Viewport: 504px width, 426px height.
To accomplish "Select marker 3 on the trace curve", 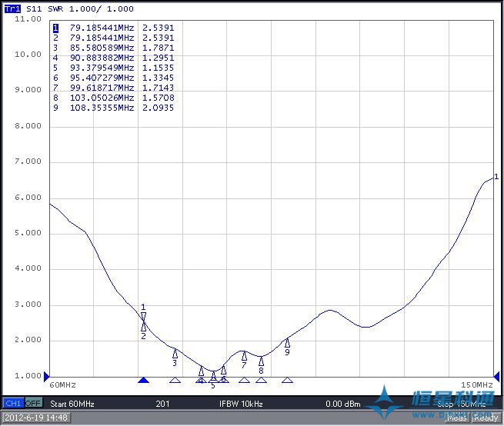I will [x=175, y=353].
